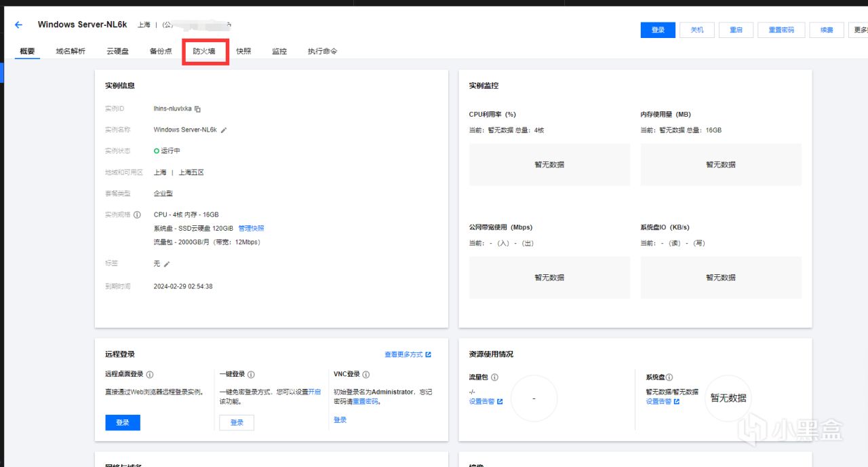Image resolution: width=868 pixels, height=467 pixels.
Task: Open the 快照 tab
Action: [243, 51]
